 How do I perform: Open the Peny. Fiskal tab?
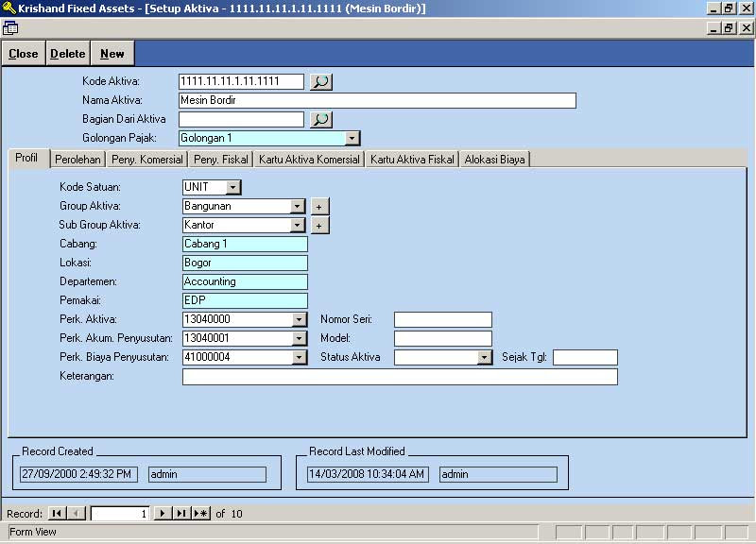click(x=221, y=160)
